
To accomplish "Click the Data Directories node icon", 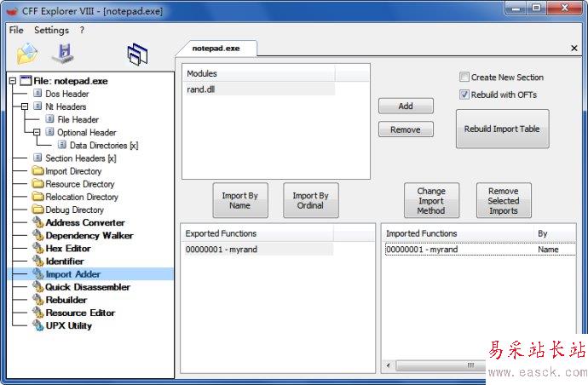I will coord(62,145).
